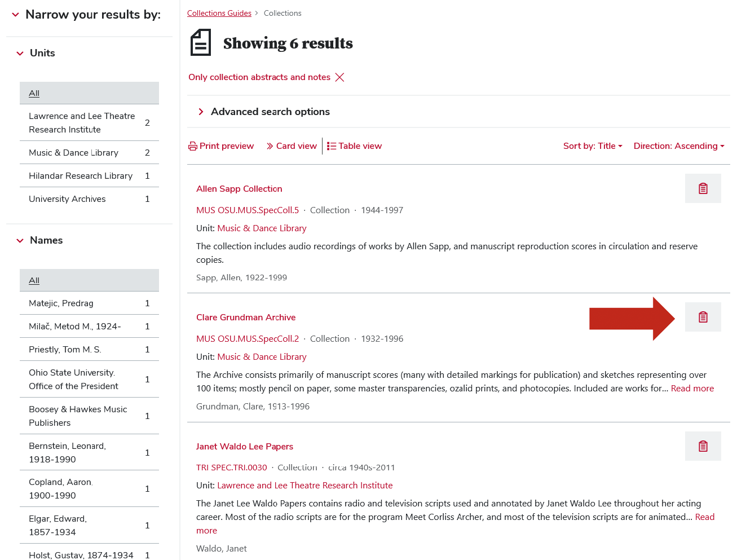The image size is (737, 560).
Task: Select All under Units
Action: click(x=89, y=93)
